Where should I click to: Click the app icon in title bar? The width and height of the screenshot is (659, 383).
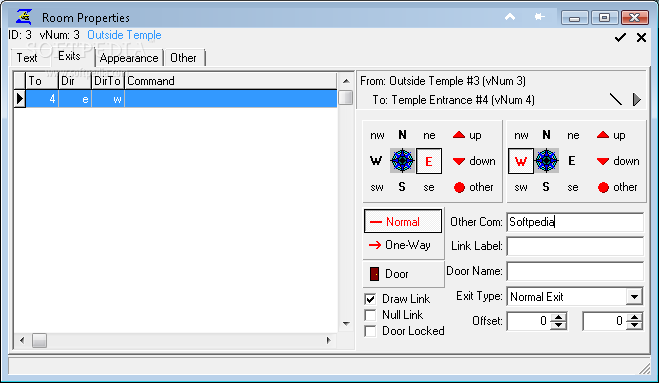[x=24, y=17]
